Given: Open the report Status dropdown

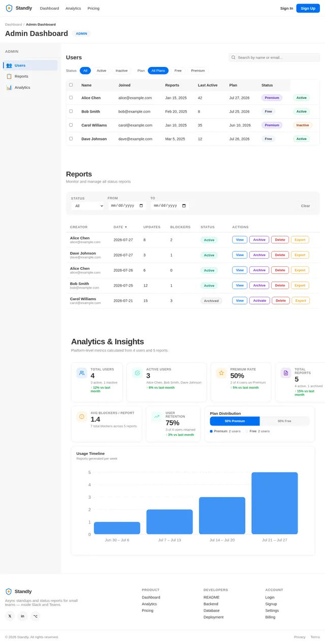Looking at the screenshot, I should 87,206.
